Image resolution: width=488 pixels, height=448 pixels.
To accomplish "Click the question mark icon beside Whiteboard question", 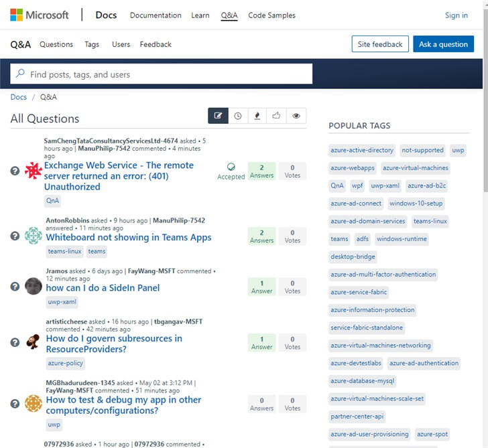I will click(x=15, y=236).
